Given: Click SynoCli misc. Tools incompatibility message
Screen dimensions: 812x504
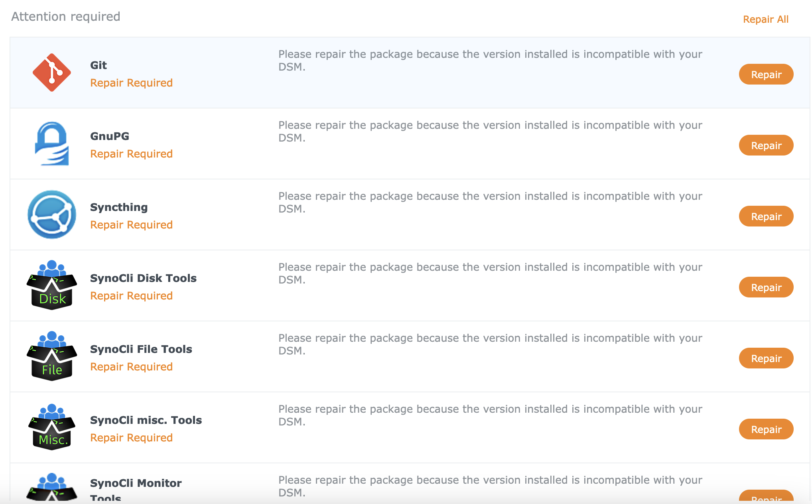Looking at the screenshot, I should [x=490, y=415].
